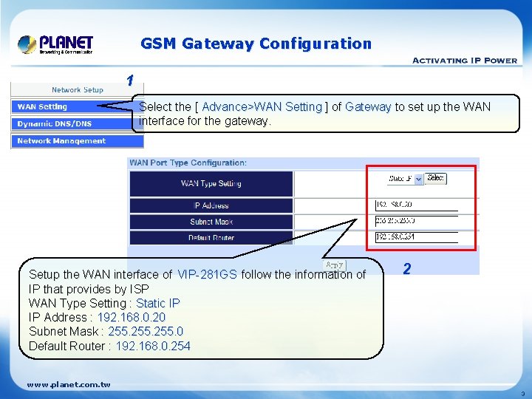Screen dimensions: 532x399
Task: Click the www.planet.com.tw link
Action: point(69,384)
